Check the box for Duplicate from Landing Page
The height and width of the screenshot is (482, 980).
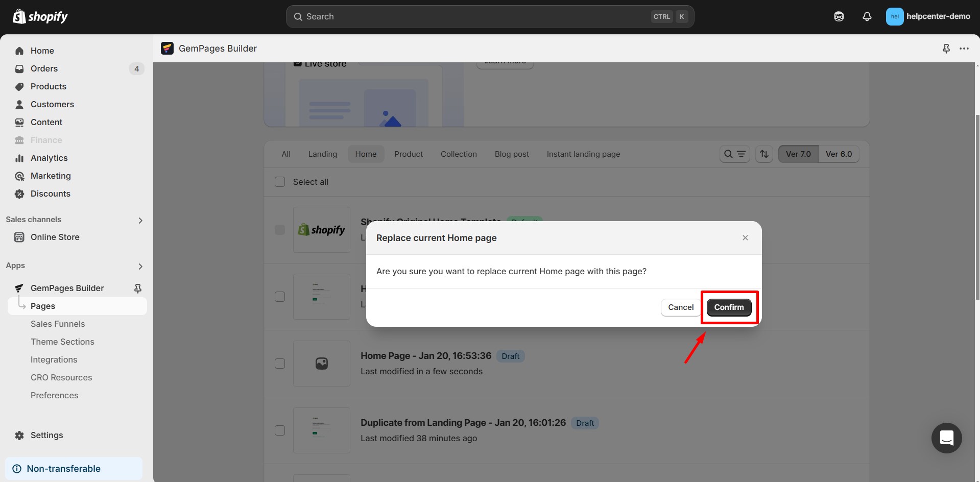click(280, 430)
